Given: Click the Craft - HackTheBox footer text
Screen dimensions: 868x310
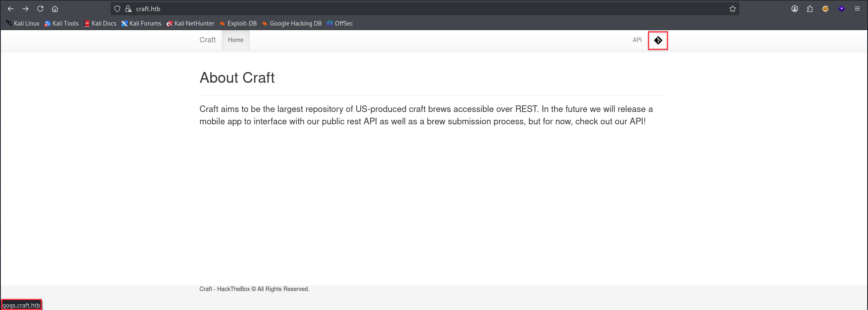Looking at the screenshot, I should point(254,289).
